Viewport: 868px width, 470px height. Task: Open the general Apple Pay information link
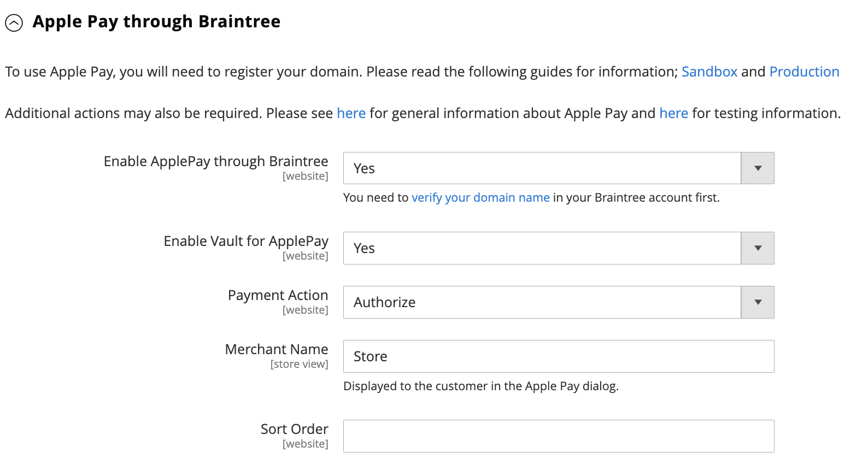[351, 113]
